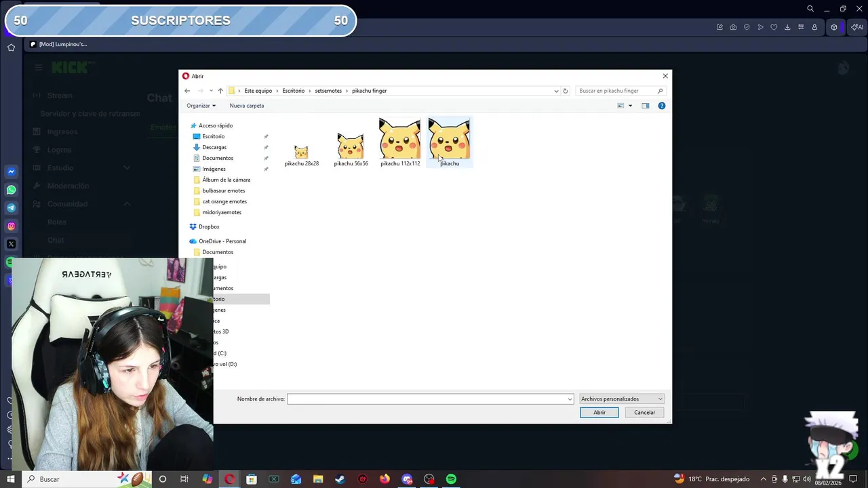Open Archivos personalizados file type dropdown

tap(621, 399)
